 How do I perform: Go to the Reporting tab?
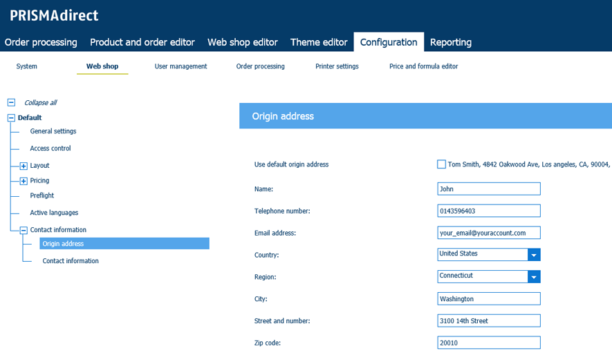click(x=451, y=42)
